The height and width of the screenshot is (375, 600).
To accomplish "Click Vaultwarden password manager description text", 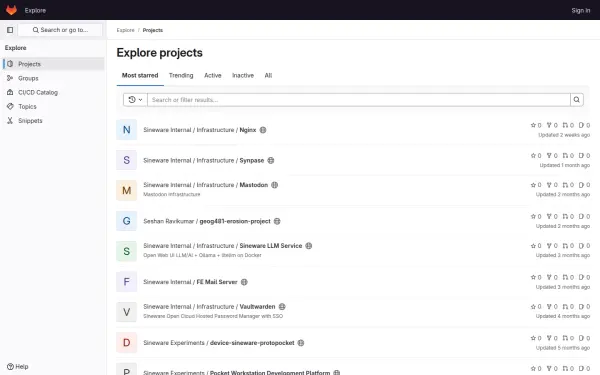I will tap(213, 316).
